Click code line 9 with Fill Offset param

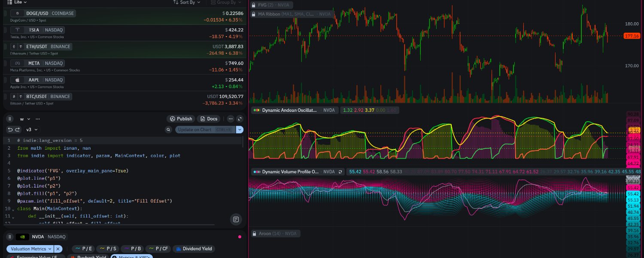coord(94,201)
